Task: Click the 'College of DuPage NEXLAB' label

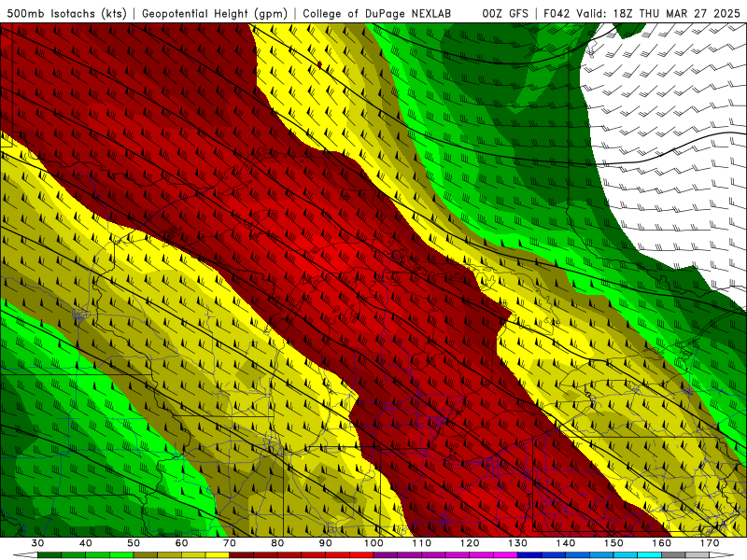Action: 376,13
